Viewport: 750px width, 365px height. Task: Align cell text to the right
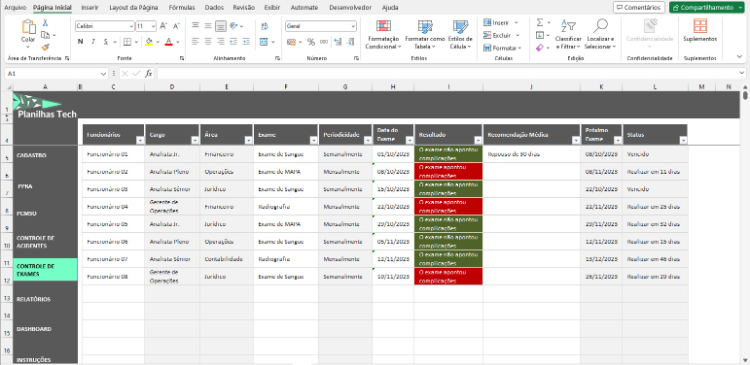[x=221, y=42]
